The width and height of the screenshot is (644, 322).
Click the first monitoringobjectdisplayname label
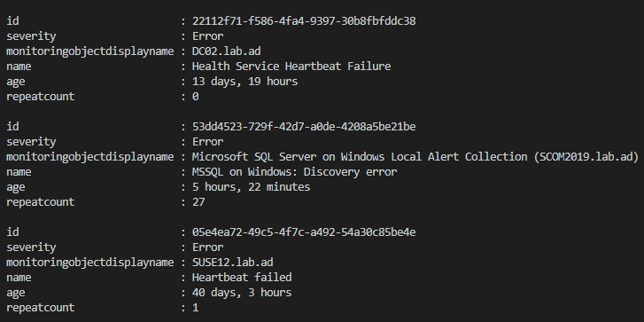pyautogui.click(x=90, y=51)
